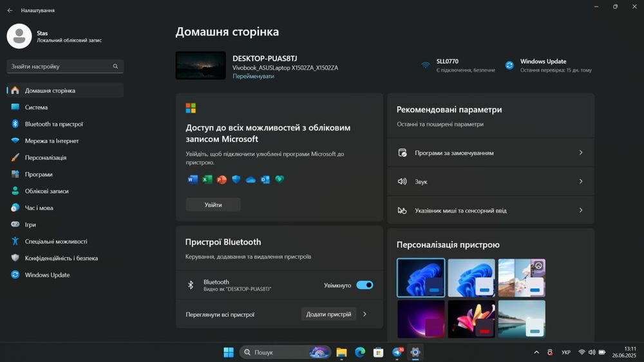The image size is (644, 362).
Task: Click the Defender shield icon in account card
Action: (x=236, y=179)
